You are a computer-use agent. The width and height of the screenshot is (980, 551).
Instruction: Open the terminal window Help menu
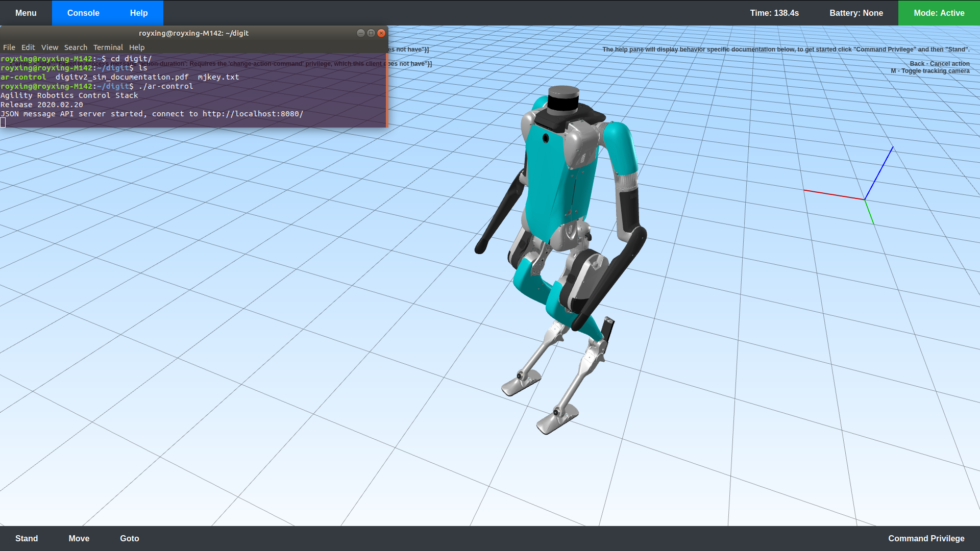137,47
